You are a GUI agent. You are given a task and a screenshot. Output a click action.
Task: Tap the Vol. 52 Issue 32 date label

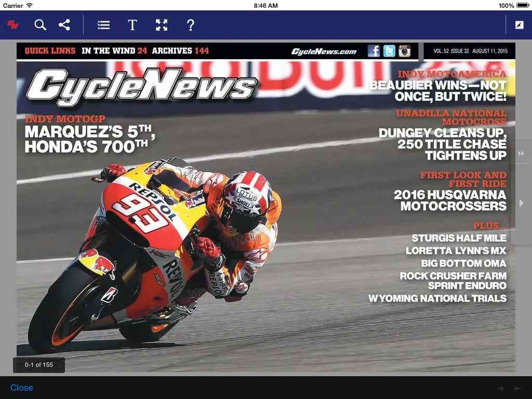[470, 51]
